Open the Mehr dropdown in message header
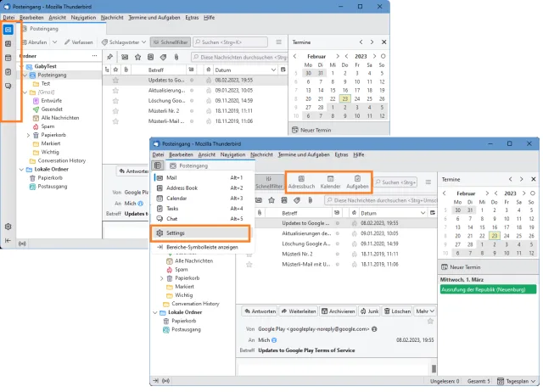Viewport: 543px width, 392px height. (425, 311)
